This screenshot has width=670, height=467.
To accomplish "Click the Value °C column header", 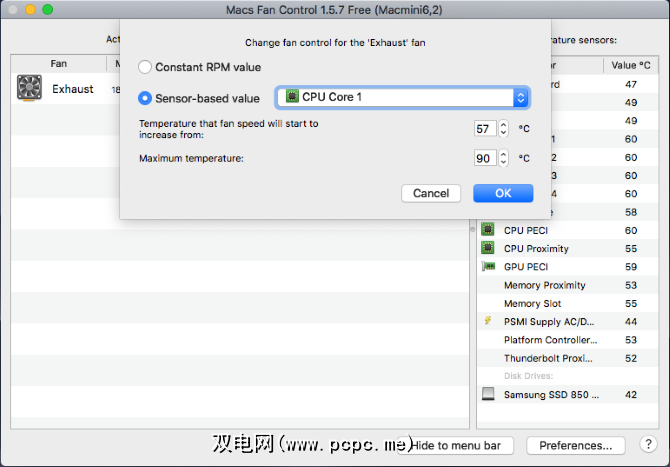I will [631, 65].
